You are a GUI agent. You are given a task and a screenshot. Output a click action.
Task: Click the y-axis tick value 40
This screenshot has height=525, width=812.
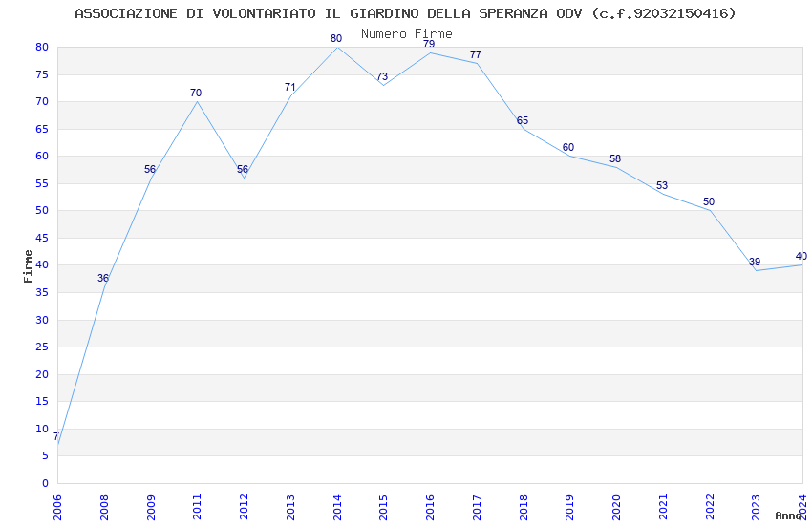coord(42,264)
